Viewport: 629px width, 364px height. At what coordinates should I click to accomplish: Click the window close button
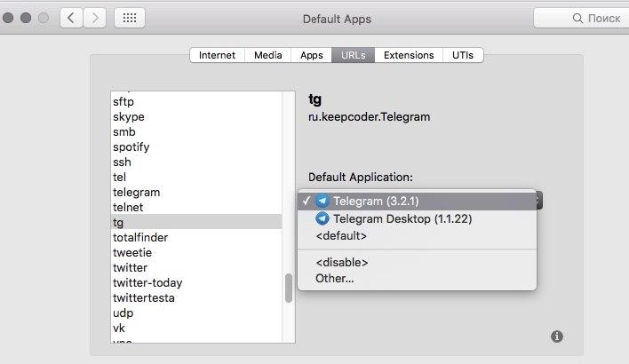8,18
